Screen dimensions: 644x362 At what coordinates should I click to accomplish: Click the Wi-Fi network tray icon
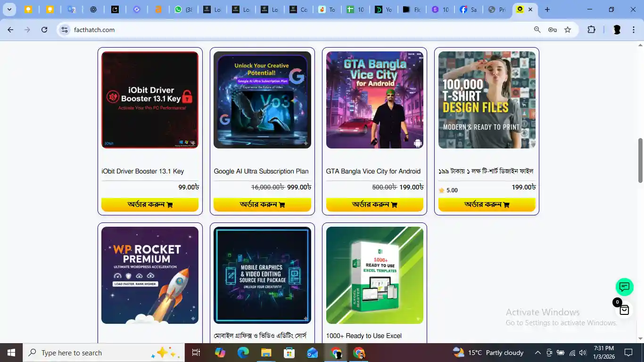pyautogui.click(x=572, y=353)
